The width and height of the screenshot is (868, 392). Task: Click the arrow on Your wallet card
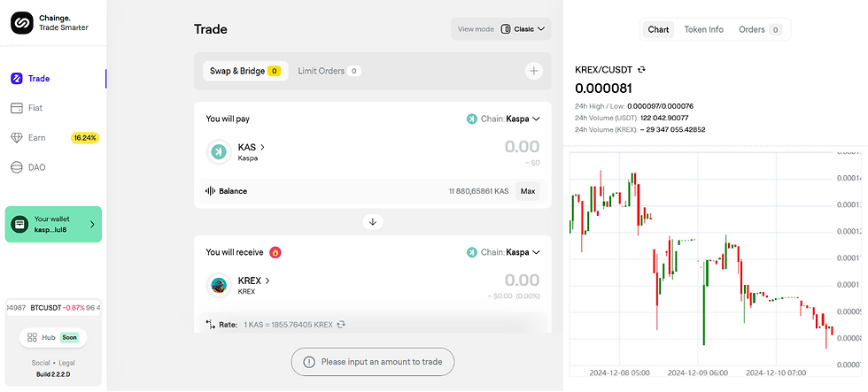(92, 225)
